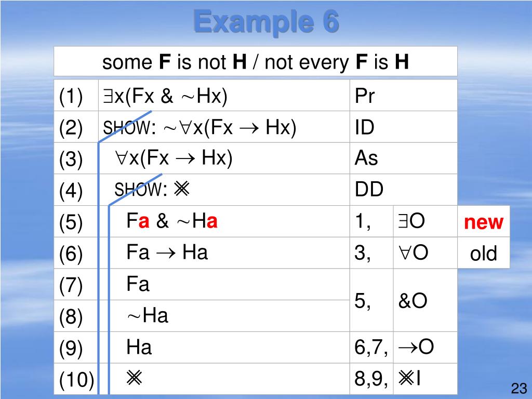Select the contradiction symbol in line 4
The height and width of the screenshot is (399, 532).
pos(182,189)
